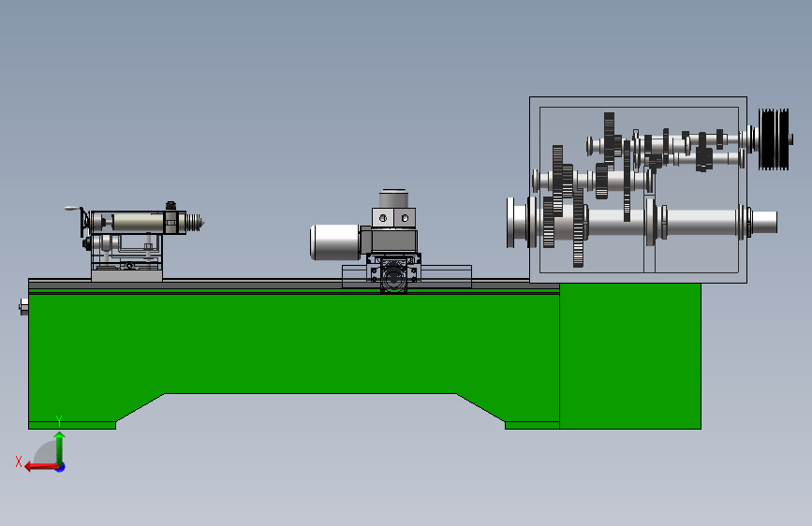Select the round housing under the carriage
812x526 pixels.
[x=393, y=280]
